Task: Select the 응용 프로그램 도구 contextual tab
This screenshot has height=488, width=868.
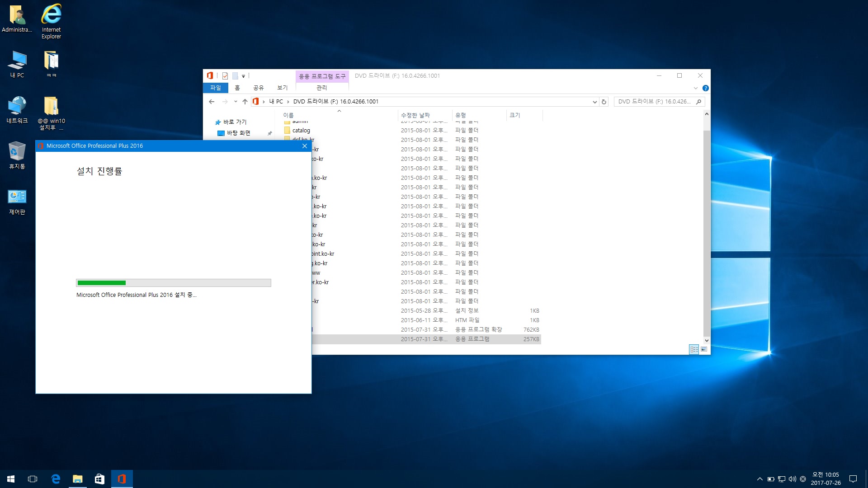Action: click(x=322, y=76)
